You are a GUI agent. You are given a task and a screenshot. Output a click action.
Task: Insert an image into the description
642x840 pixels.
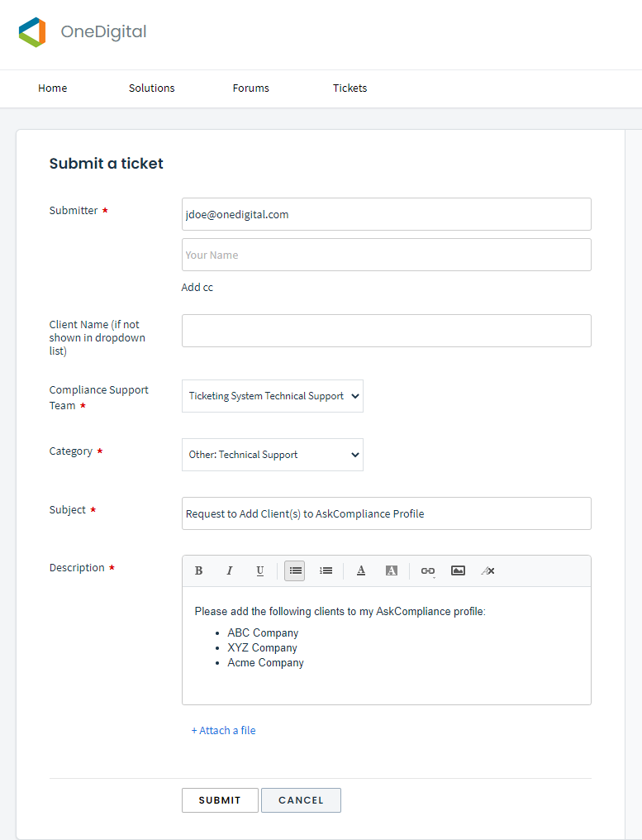click(458, 570)
